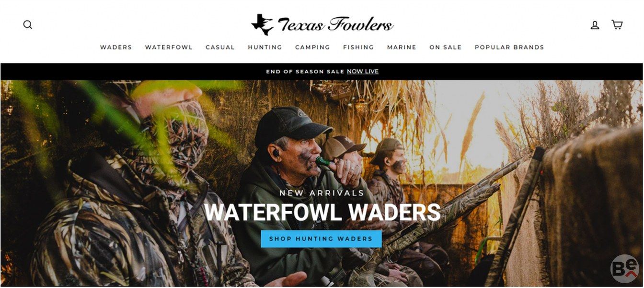Viewport: 644px width, 288px height.
Task: Click the Behance badge icon
Action: (625, 268)
